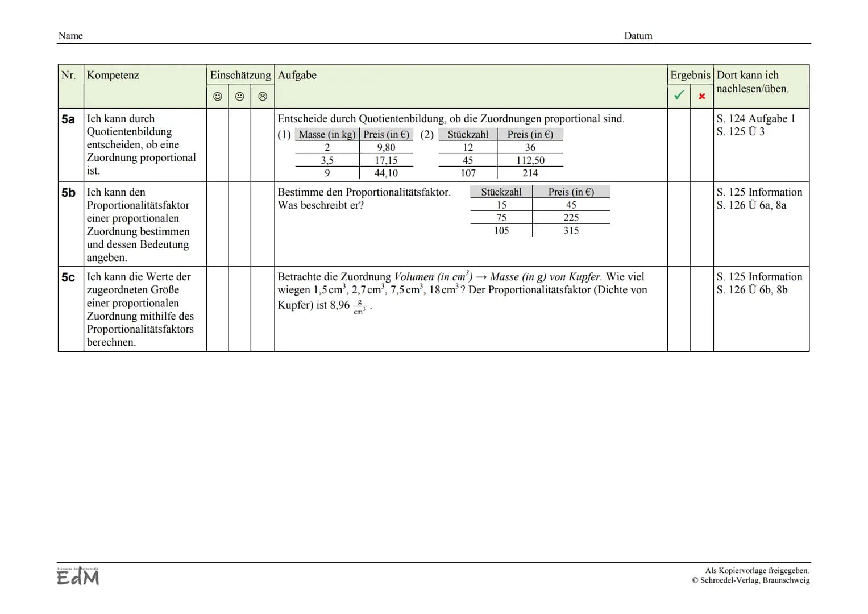Click the value 225 in the 5b table
This screenshot has height=614, width=868.
(x=571, y=217)
